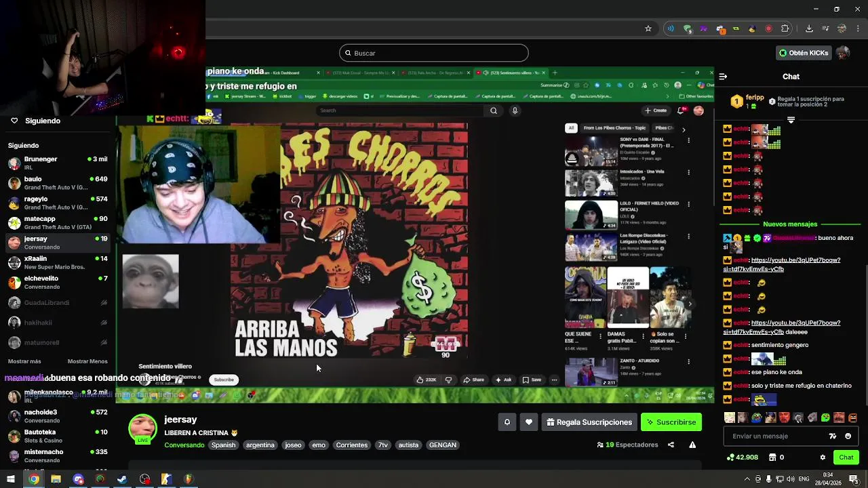Screen dimensions: 868x488
Task: Open misternacho's channel in sidebar
Action: (58, 455)
